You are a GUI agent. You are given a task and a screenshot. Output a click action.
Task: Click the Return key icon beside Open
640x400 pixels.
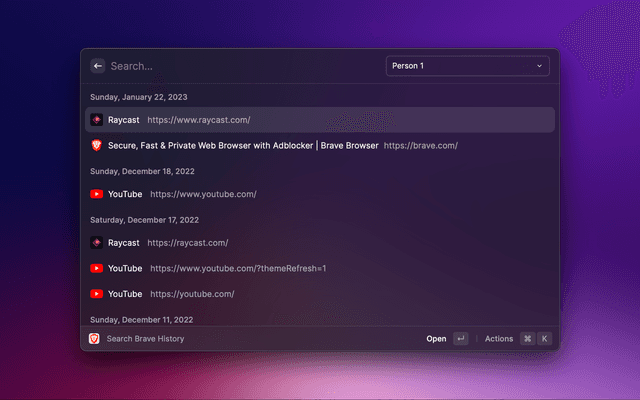click(x=460, y=339)
